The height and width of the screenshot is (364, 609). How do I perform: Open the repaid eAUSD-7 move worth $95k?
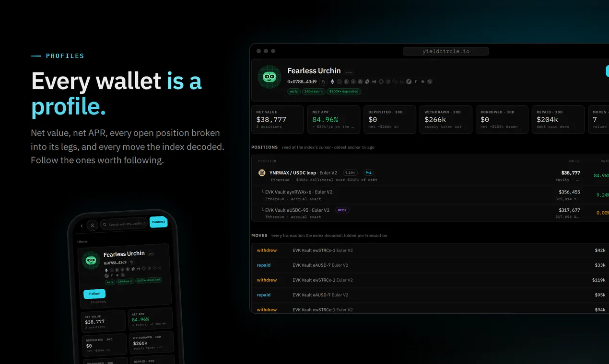pyautogui.click(x=430, y=295)
